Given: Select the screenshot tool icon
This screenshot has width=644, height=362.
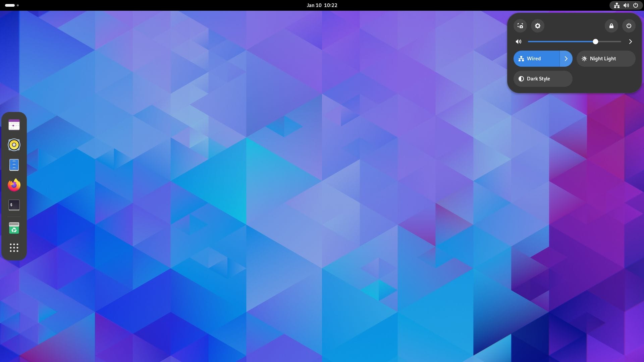Looking at the screenshot, I should 521,25.
